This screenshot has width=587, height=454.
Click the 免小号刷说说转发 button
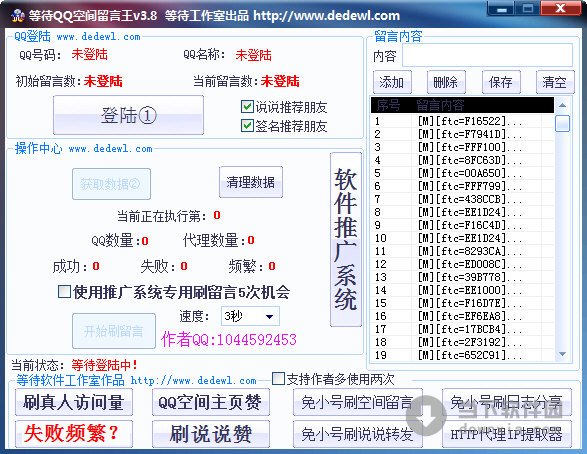(358, 434)
